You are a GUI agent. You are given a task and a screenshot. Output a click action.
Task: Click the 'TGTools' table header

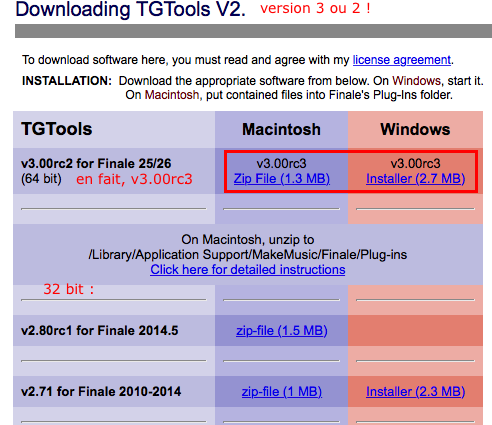coord(57,129)
